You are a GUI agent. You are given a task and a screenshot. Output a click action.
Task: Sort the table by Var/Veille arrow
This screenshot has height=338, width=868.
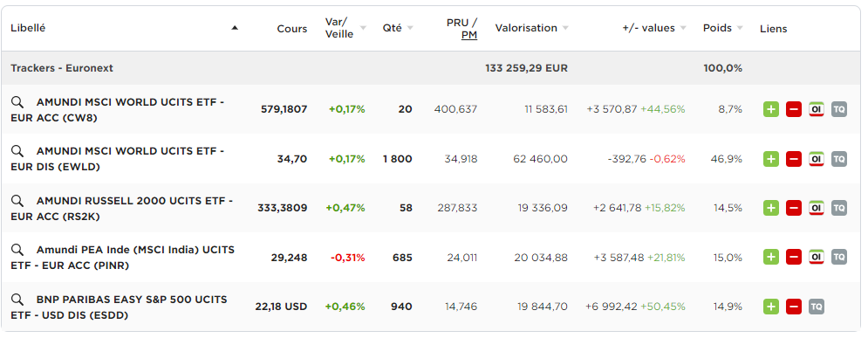363,28
